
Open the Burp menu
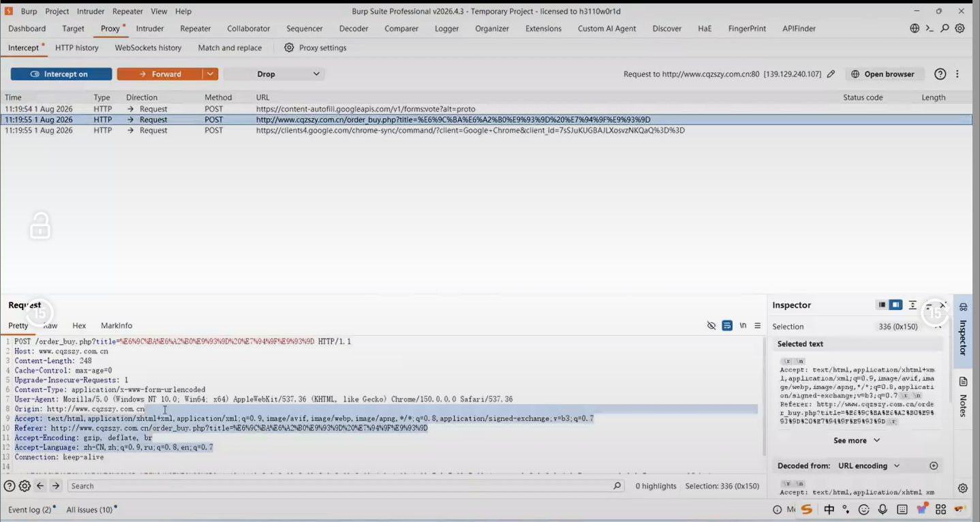(x=29, y=12)
